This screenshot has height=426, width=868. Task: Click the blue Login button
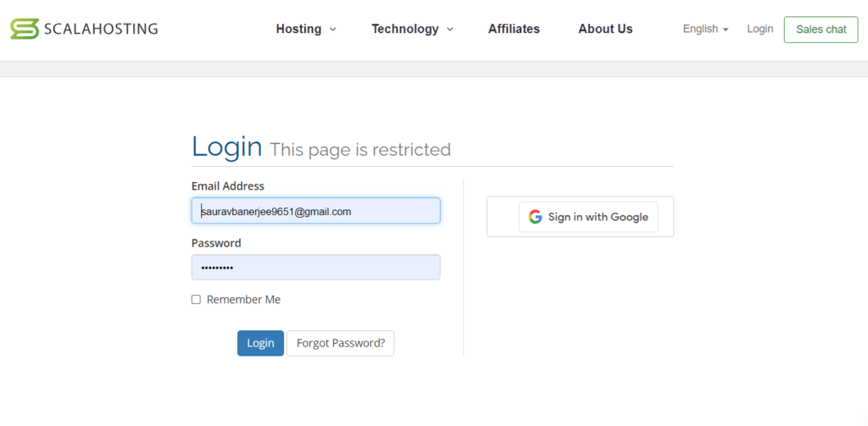(x=261, y=343)
